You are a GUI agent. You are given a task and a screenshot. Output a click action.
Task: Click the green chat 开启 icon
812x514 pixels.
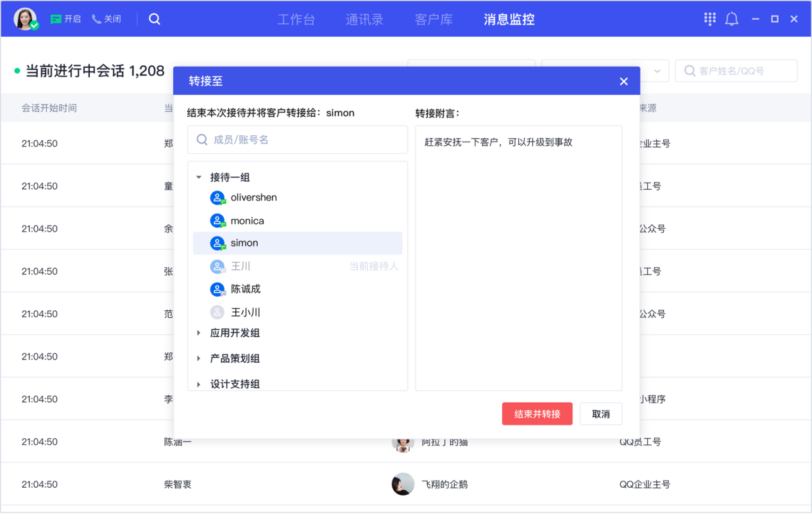tap(56, 19)
